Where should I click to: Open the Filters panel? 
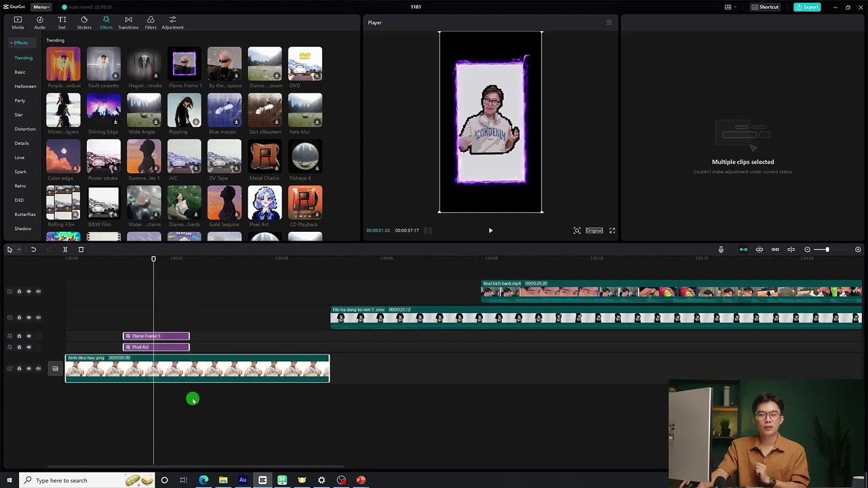click(151, 22)
